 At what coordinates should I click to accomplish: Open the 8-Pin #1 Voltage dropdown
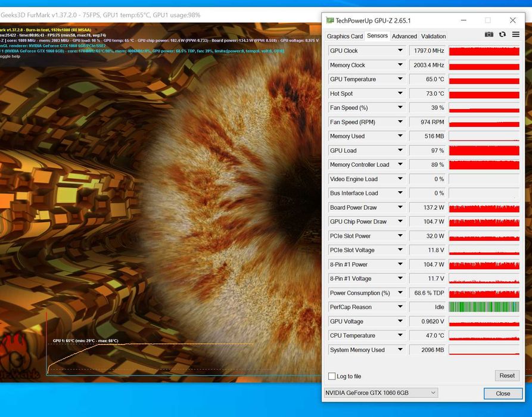pos(400,279)
